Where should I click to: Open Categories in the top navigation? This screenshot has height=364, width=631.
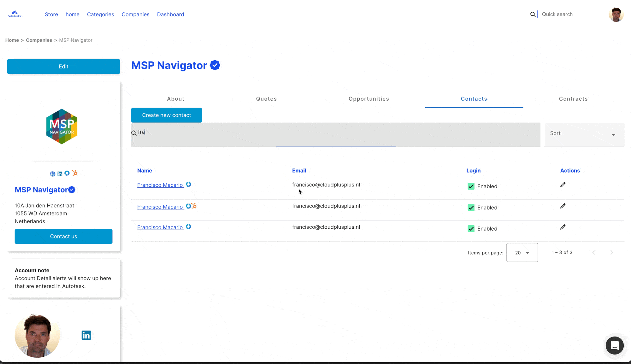point(101,15)
